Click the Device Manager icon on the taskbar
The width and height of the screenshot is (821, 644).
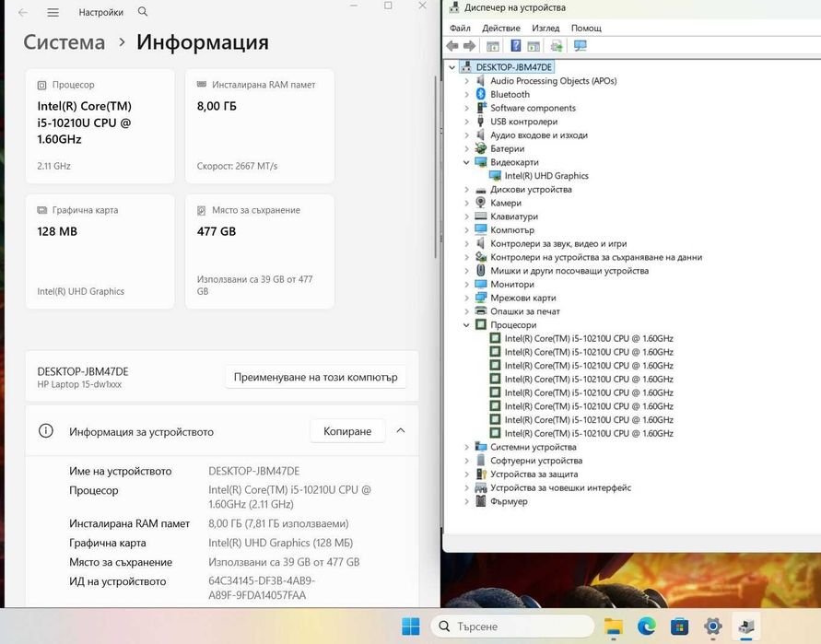tap(746, 626)
